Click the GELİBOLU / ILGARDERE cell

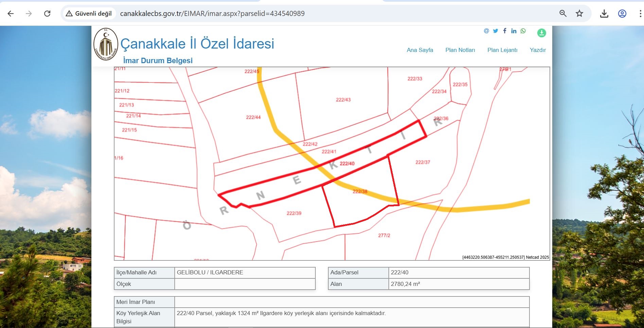coord(245,273)
